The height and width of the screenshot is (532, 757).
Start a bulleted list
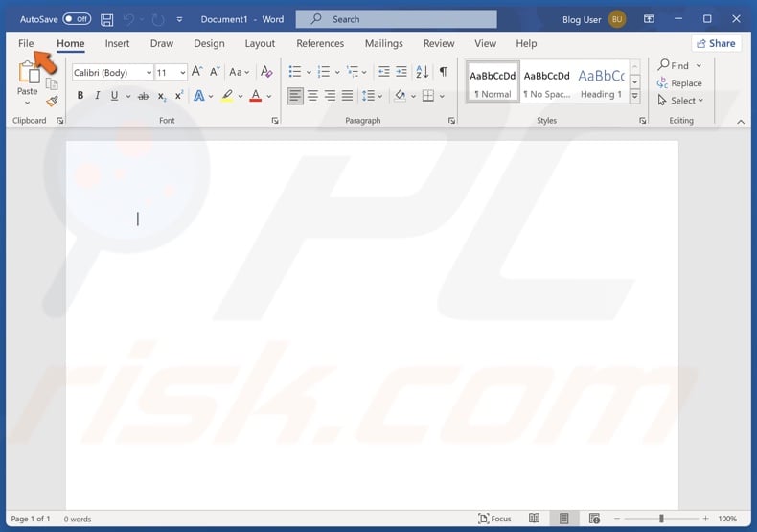pos(295,72)
